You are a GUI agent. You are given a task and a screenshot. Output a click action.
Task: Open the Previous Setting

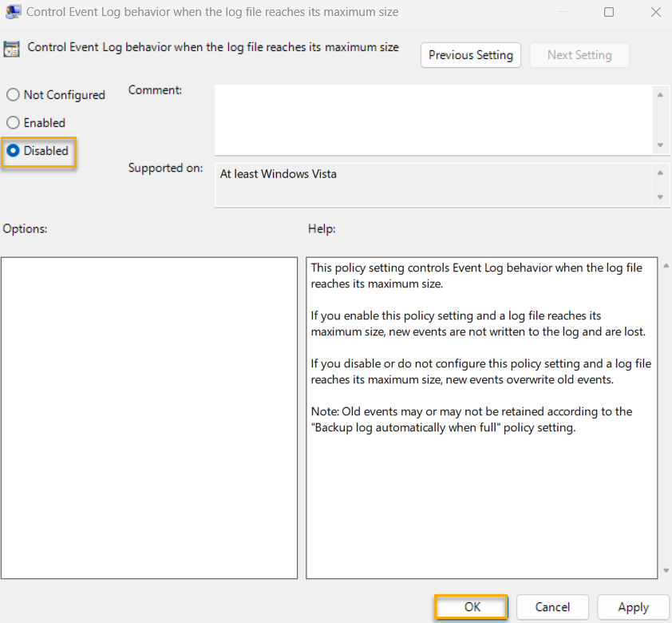[470, 55]
